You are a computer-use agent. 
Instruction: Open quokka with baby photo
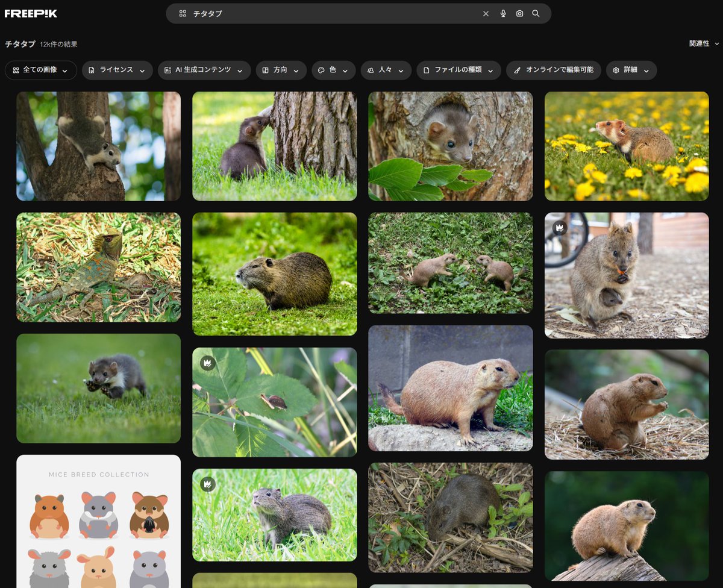(627, 275)
